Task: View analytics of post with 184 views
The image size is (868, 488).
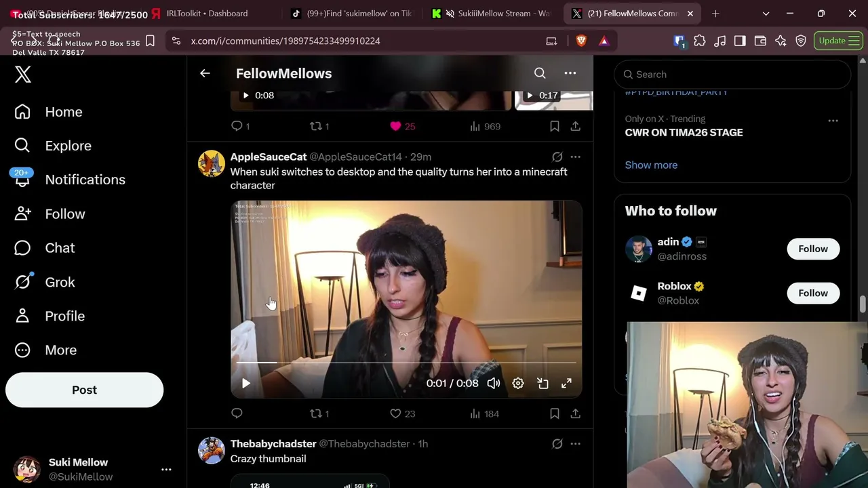Action: (484, 413)
